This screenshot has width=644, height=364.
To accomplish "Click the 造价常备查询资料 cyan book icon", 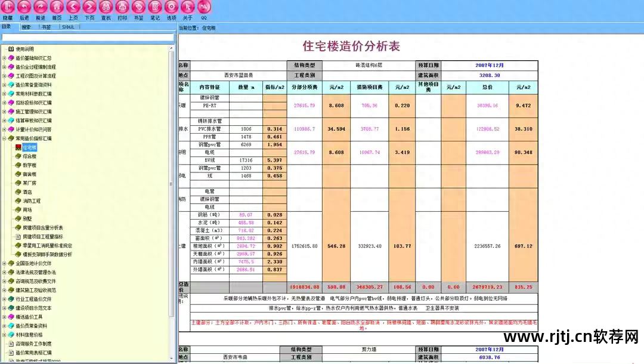I will tap(11, 85).
